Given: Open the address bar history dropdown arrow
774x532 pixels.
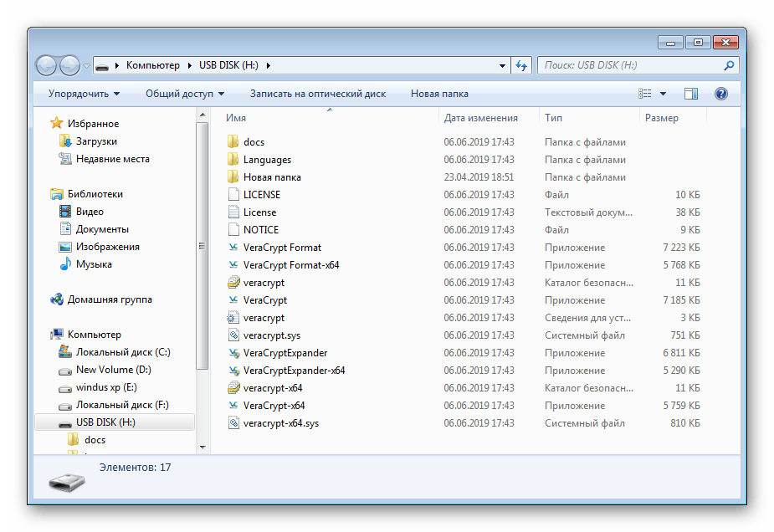Looking at the screenshot, I should pos(502,65).
